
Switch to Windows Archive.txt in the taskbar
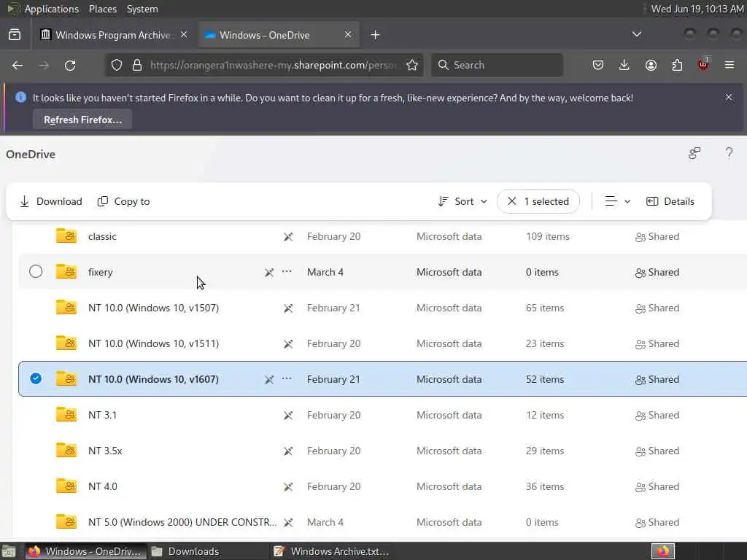pos(332,551)
